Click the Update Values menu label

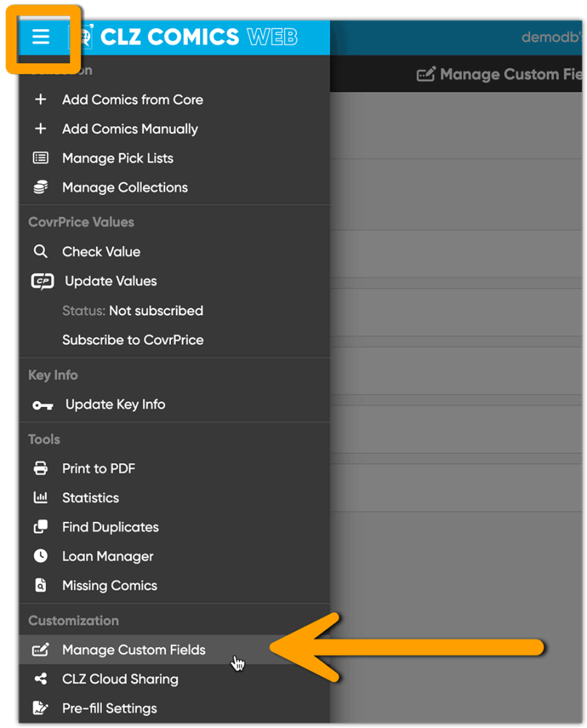pyautogui.click(x=111, y=281)
